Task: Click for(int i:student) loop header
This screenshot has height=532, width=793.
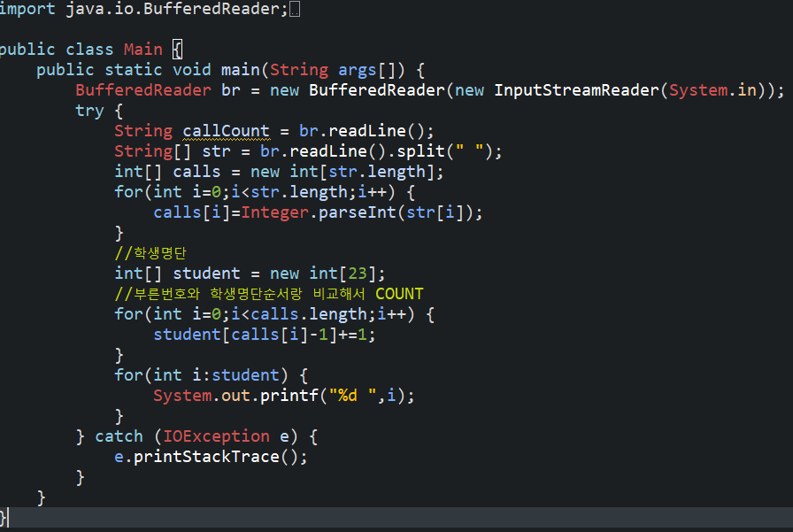Action: point(201,375)
